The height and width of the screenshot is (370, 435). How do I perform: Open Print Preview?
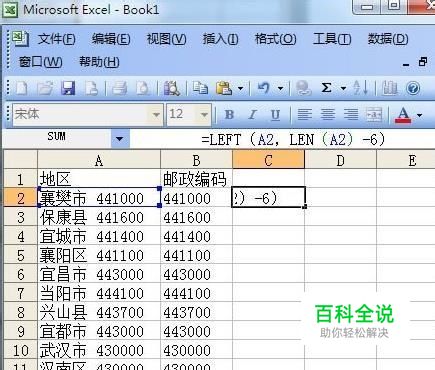pyautogui.click(x=143, y=88)
